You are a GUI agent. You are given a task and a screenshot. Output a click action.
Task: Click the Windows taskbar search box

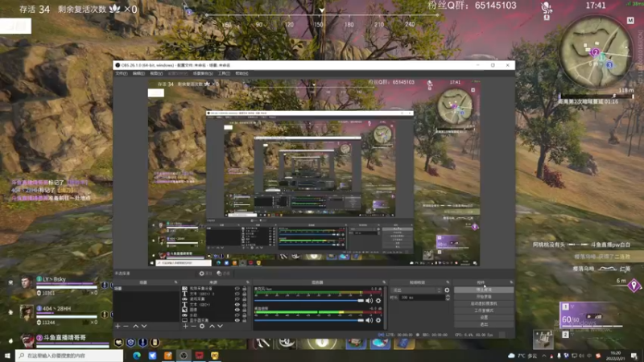tap(69, 356)
